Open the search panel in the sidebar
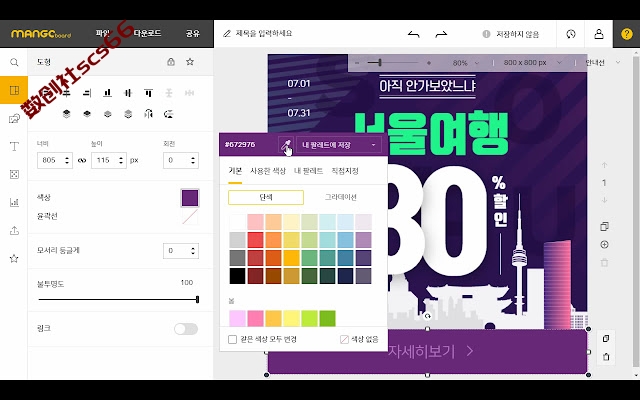 click(14, 62)
